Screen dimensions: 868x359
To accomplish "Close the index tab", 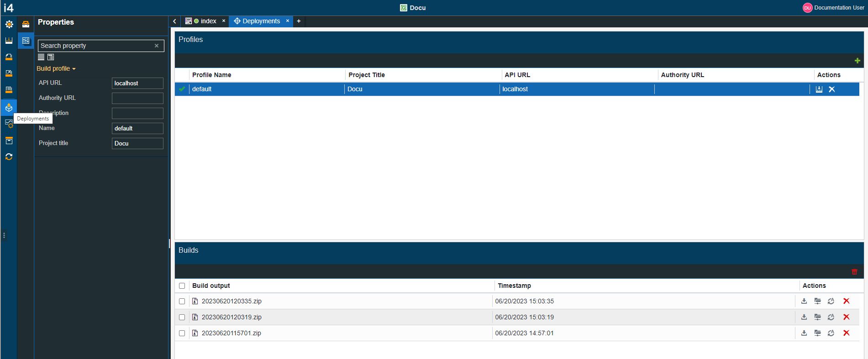I will (x=224, y=21).
